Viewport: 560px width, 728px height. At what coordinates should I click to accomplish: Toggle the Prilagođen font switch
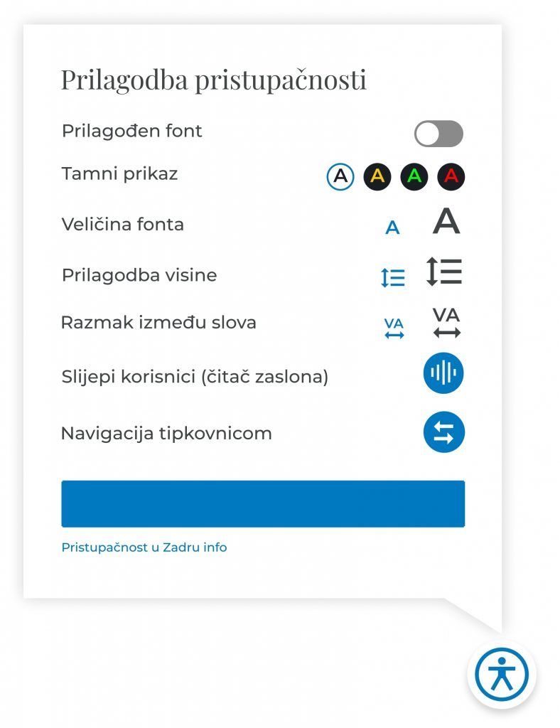(x=438, y=134)
